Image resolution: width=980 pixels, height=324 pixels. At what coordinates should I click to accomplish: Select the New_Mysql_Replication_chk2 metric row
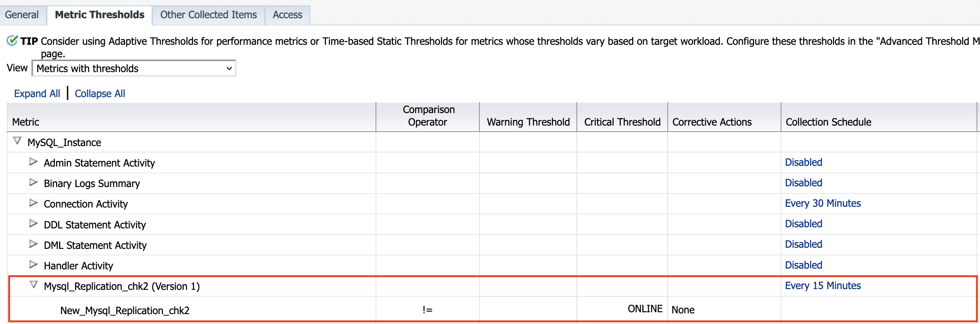point(124,311)
